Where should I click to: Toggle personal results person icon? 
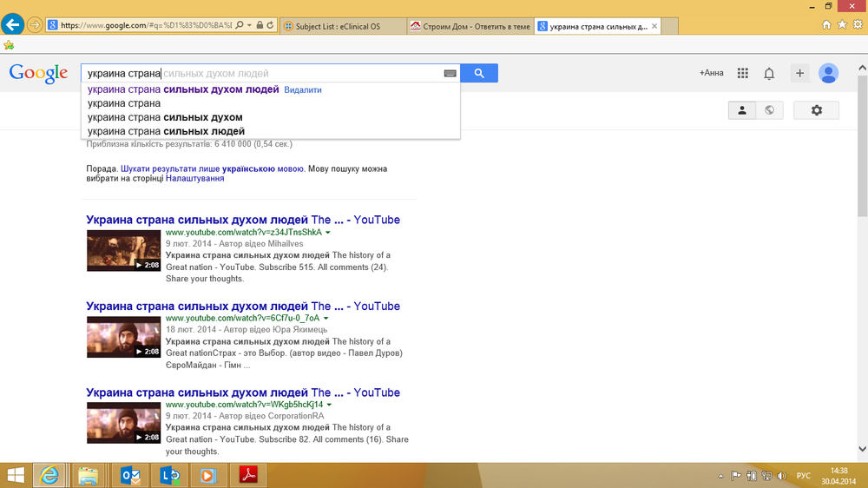click(742, 110)
